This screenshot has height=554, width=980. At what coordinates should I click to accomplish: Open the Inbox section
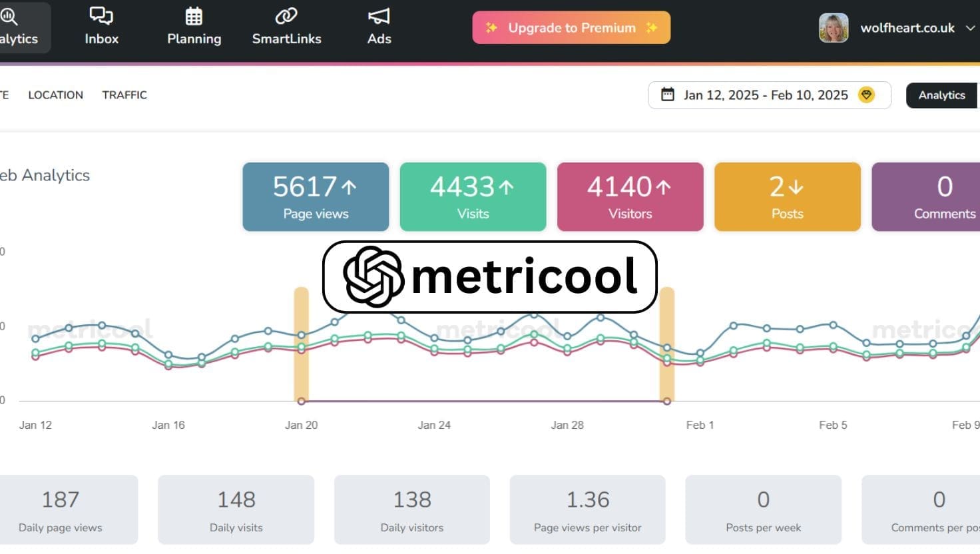pos(101,27)
